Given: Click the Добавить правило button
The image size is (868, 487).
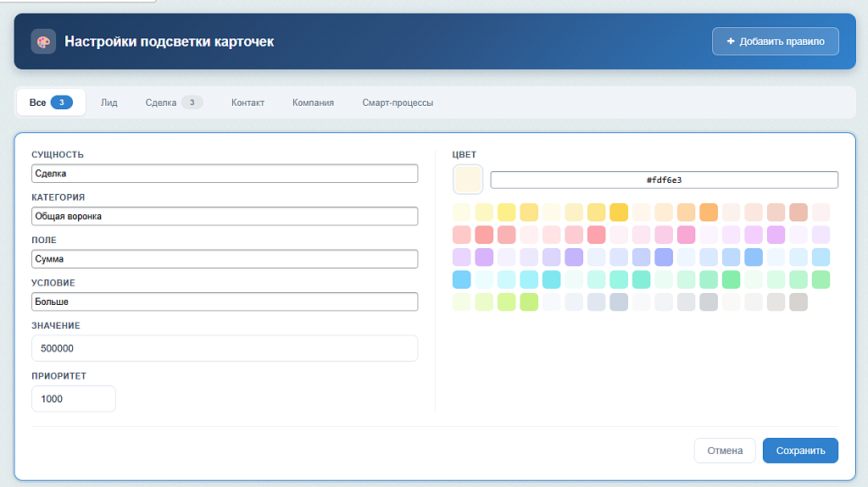Looking at the screenshot, I should [x=775, y=42].
